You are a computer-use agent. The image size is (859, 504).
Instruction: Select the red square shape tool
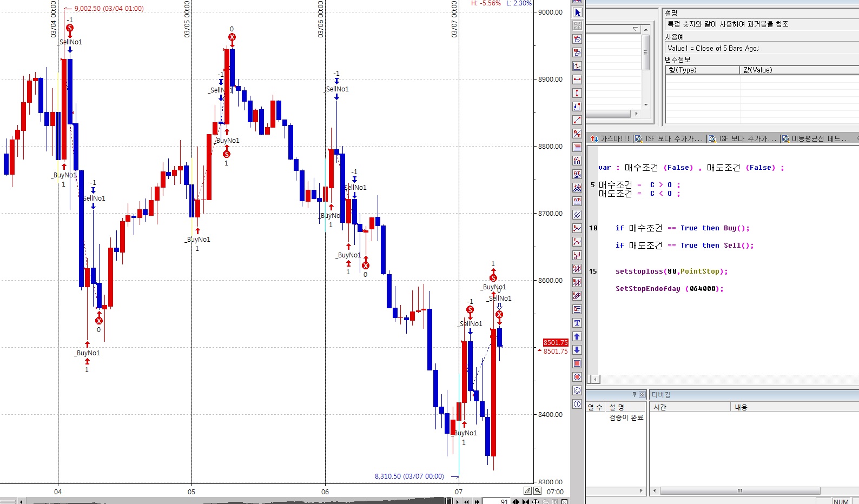[577, 363]
